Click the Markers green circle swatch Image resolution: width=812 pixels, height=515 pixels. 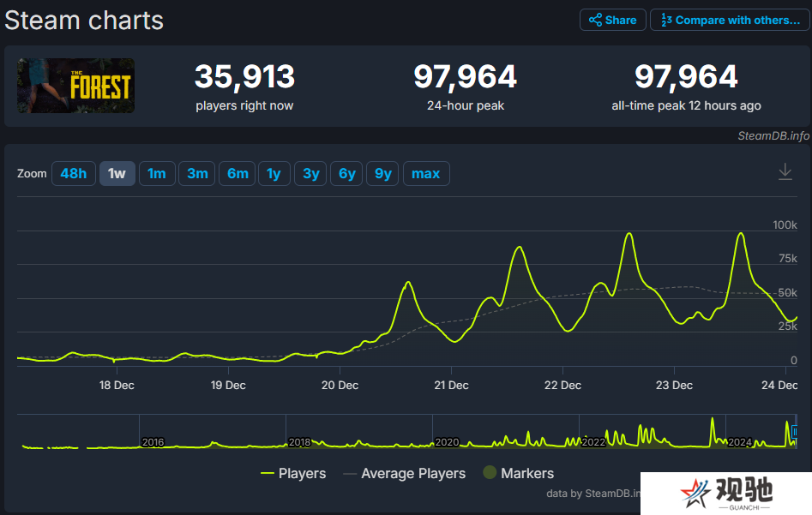tap(490, 472)
